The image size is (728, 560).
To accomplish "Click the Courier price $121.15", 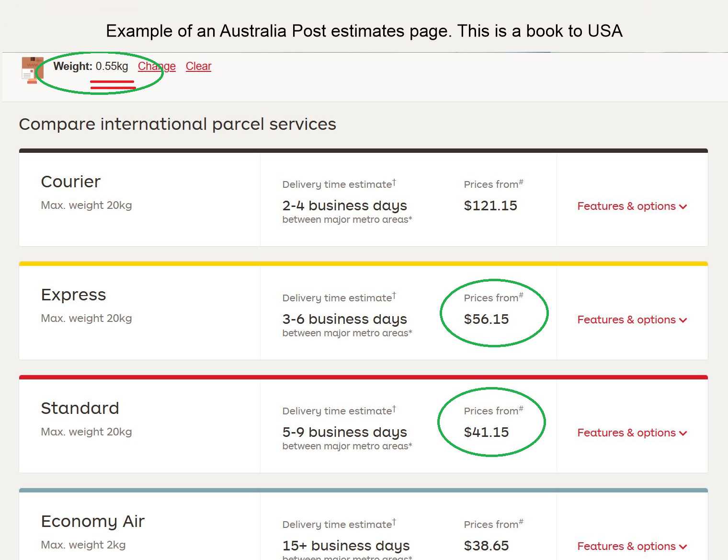I will click(x=490, y=206).
